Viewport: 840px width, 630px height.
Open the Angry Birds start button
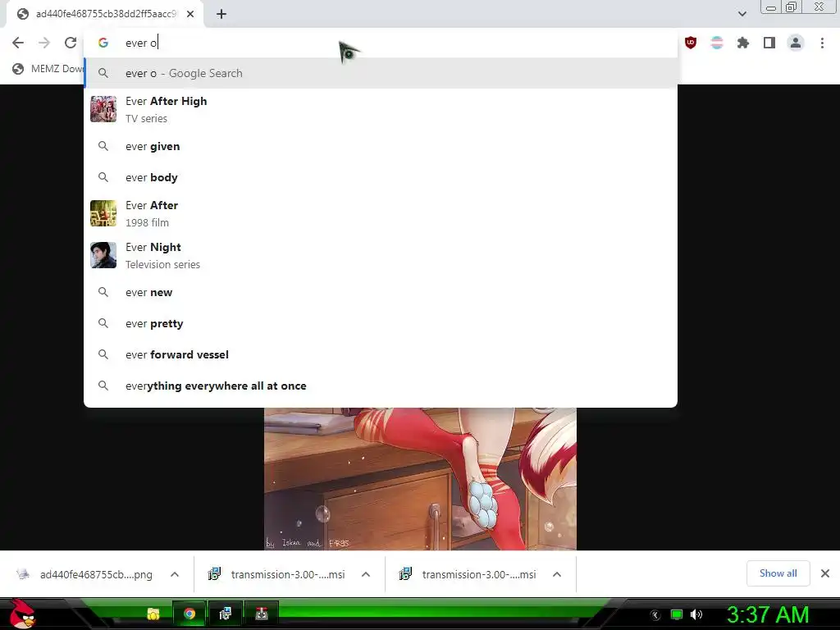22,614
